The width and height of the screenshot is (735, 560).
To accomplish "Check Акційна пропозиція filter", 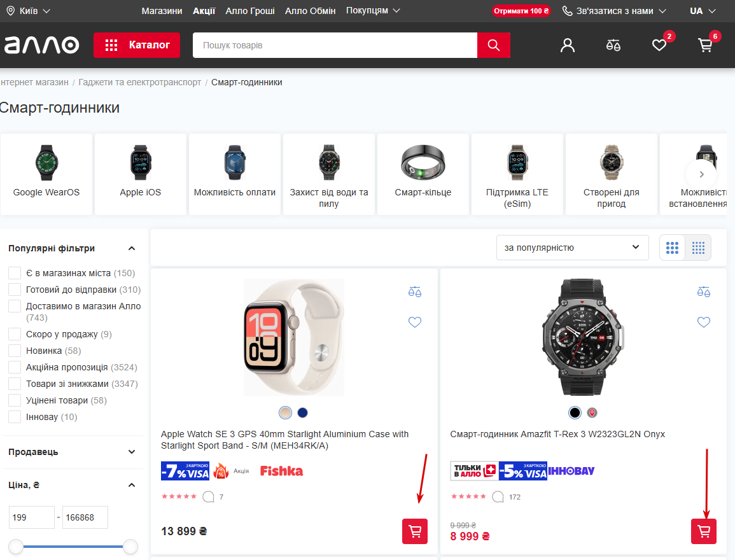I will click(x=15, y=367).
